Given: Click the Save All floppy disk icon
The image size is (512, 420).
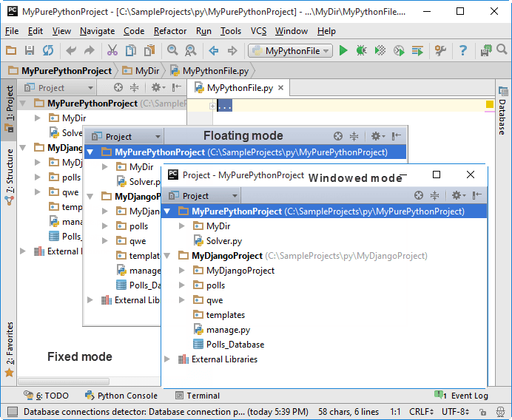Looking at the screenshot, I should coord(30,50).
